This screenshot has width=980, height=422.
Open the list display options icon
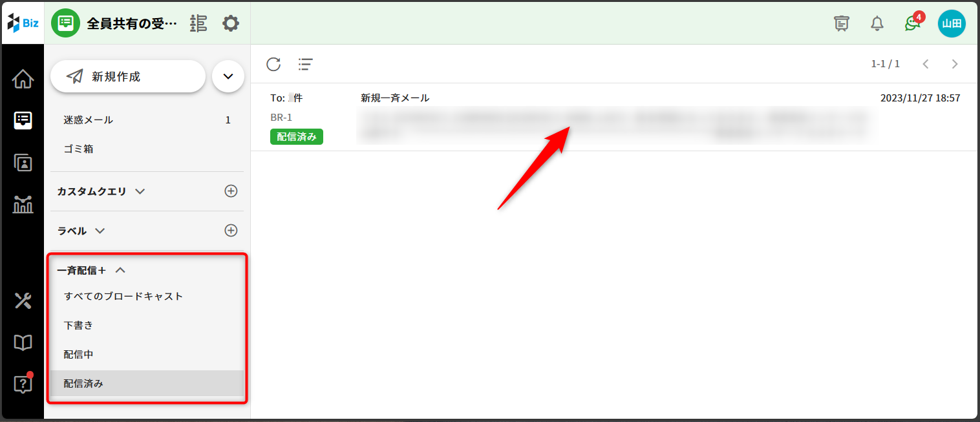(305, 64)
